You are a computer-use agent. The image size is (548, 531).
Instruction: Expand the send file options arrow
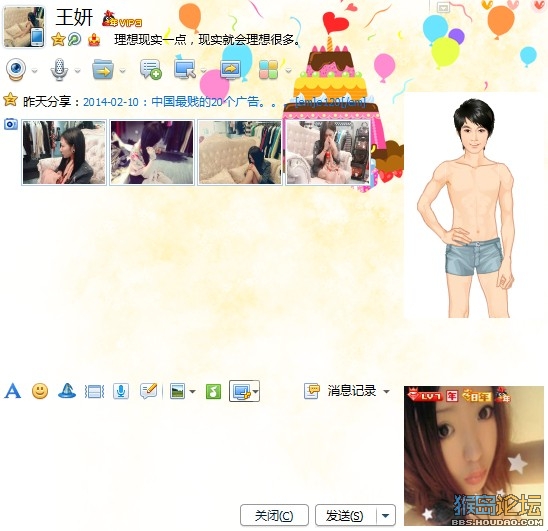click(122, 71)
